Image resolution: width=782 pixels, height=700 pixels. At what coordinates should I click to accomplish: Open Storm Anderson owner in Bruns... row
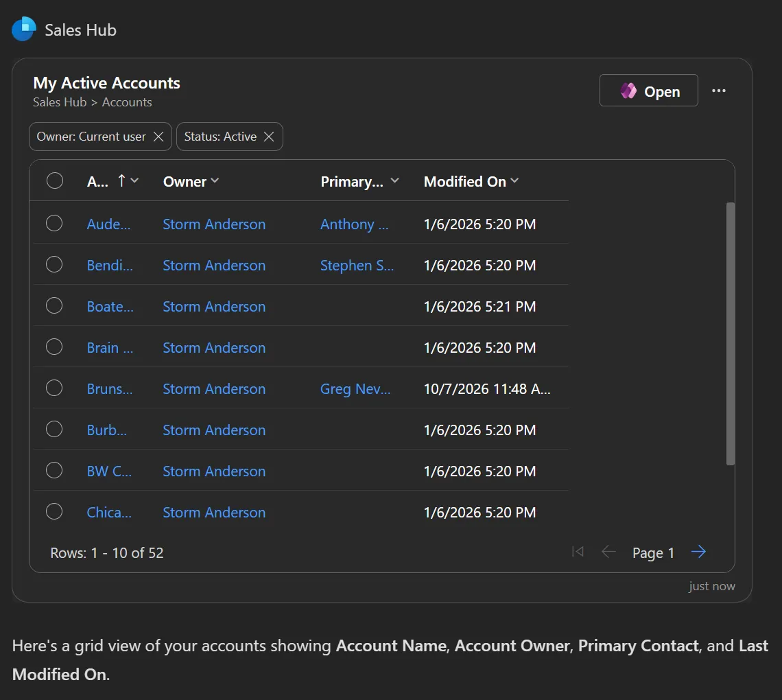pos(214,388)
